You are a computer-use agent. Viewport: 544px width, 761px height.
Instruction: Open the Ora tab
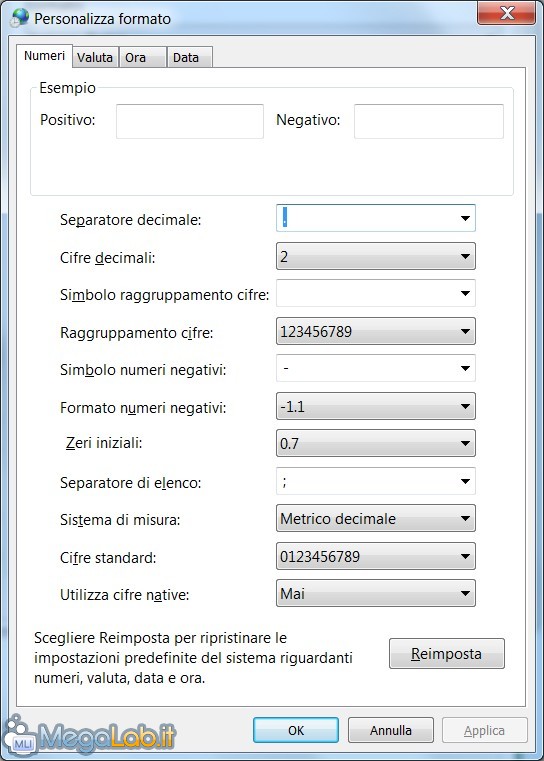(142, 57)
